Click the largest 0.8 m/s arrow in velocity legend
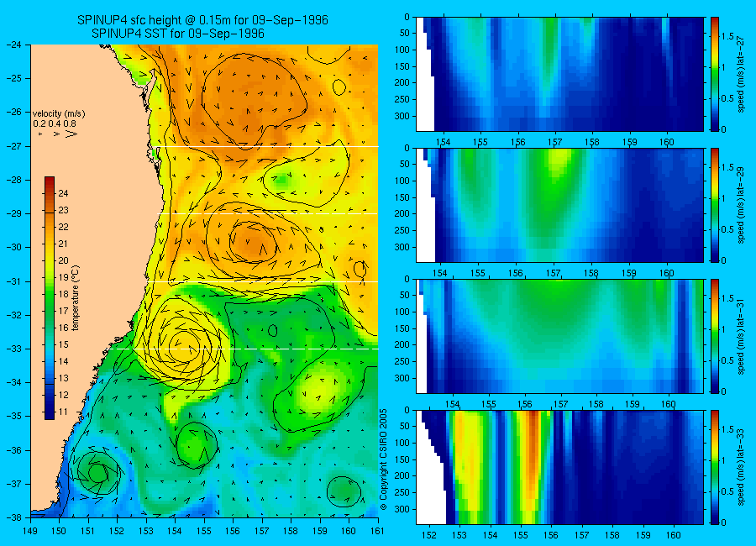This screenshot has width=756, height=546. point(71,134)
